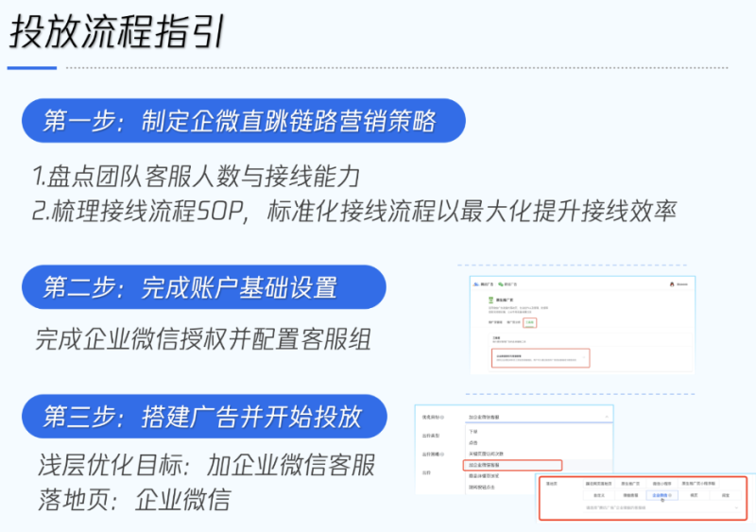Select the 微信小程序 landing page tab
This screenshot has width=756, height=532.
click(662, 483)
